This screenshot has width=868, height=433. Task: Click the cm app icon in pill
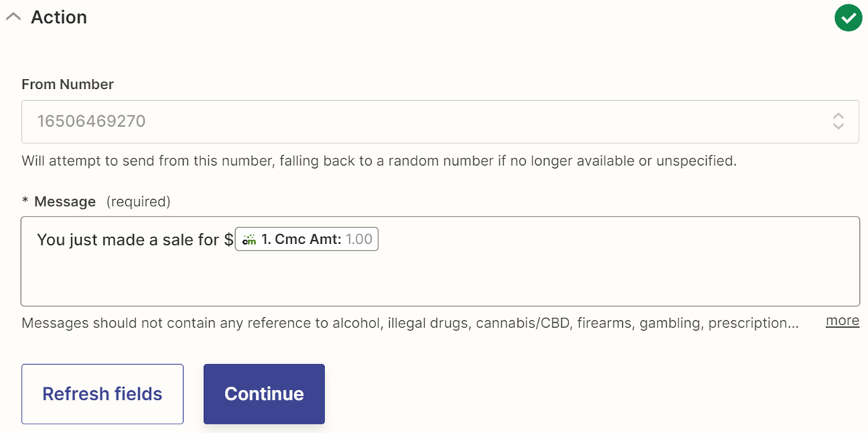[x=249, y=240]
